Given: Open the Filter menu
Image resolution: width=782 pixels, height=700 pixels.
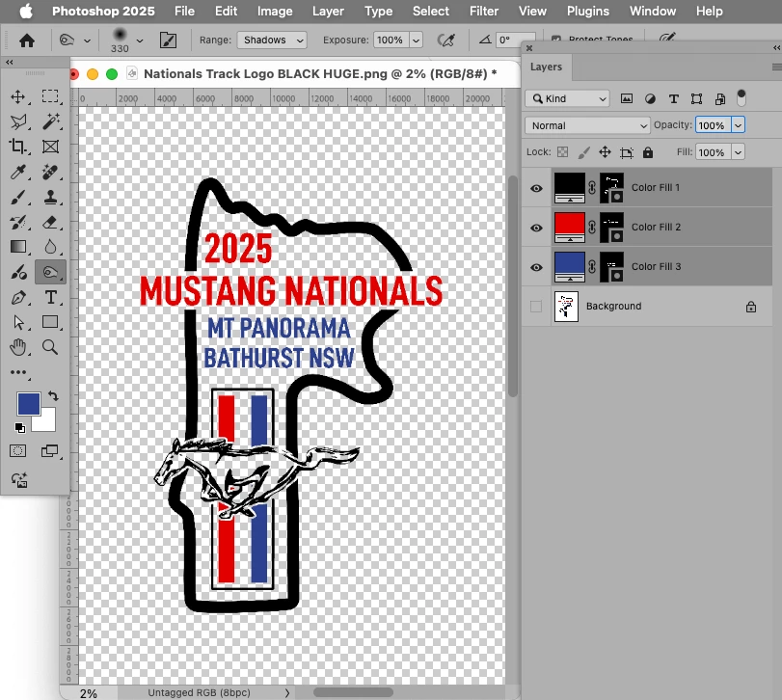Looking at the screenshot, I should tap(484, 11).
